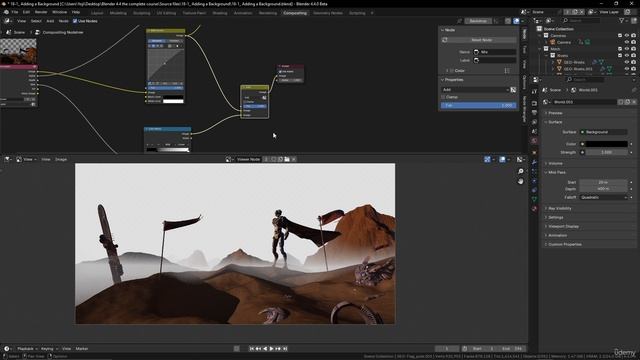Toggle Mech collection exclude checkbox
The width and height of the screenshot is (640, 360).
pyautogui.click(x=620, y=49)
